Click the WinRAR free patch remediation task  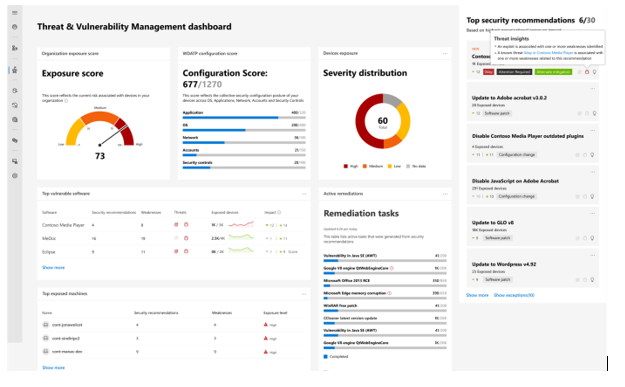(x=385, y=308)
